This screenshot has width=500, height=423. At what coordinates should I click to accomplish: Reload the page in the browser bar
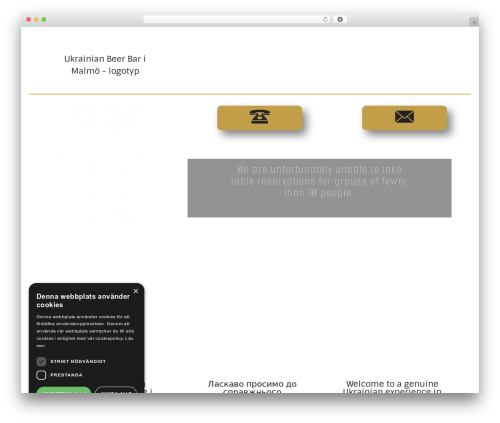point(325,19)
